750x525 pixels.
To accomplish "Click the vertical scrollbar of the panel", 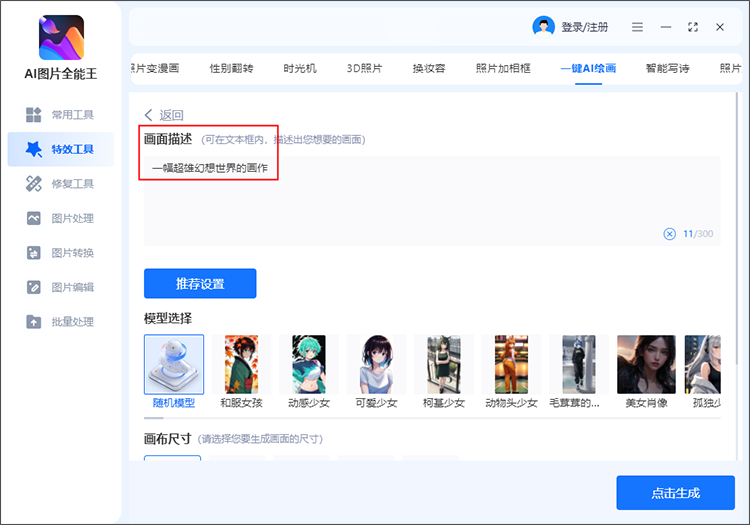I will [x=737, y=230].
